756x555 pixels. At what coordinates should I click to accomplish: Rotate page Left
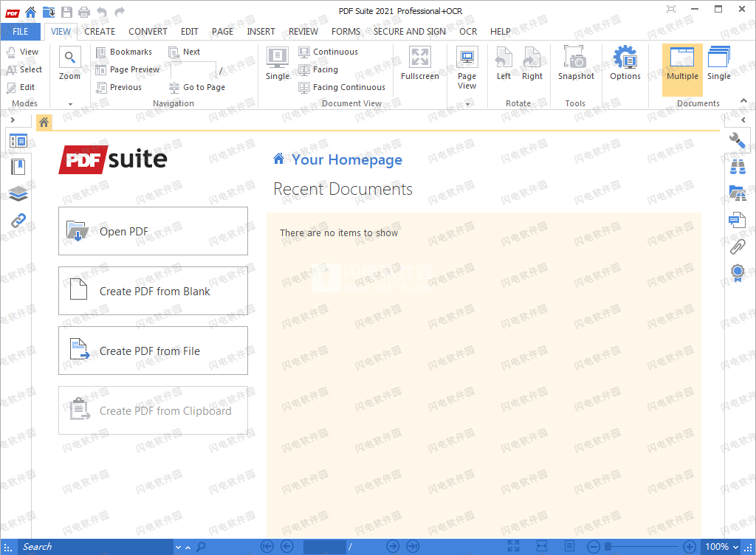(x=504, y=63)
